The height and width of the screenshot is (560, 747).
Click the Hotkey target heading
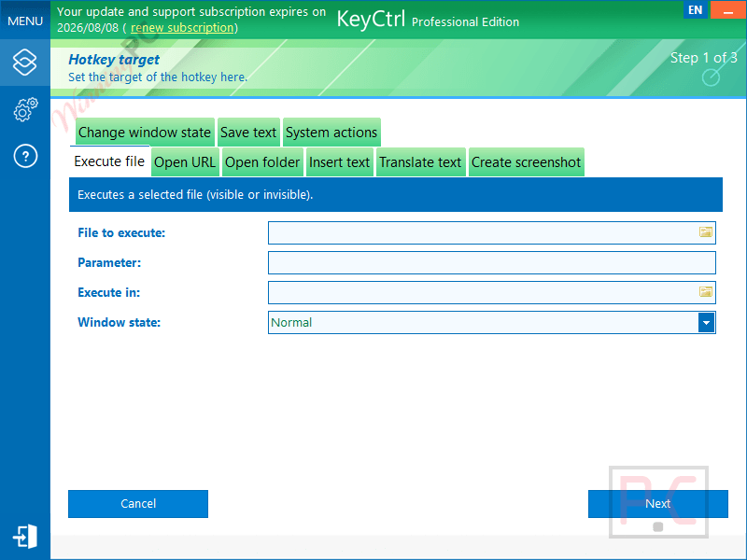(114, 60)
